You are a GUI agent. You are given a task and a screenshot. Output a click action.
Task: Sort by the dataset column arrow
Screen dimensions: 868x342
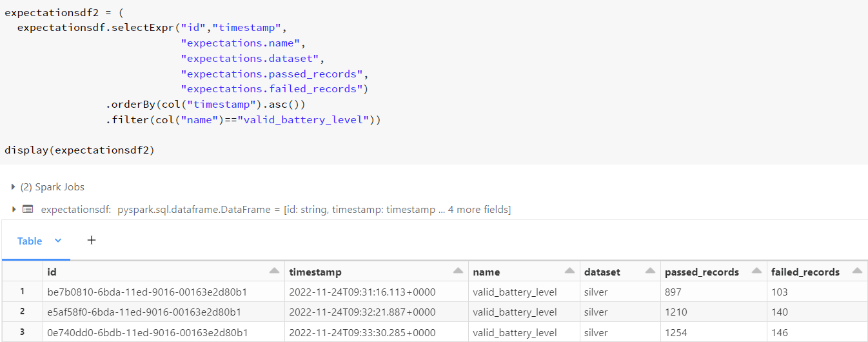click(650, 272)
